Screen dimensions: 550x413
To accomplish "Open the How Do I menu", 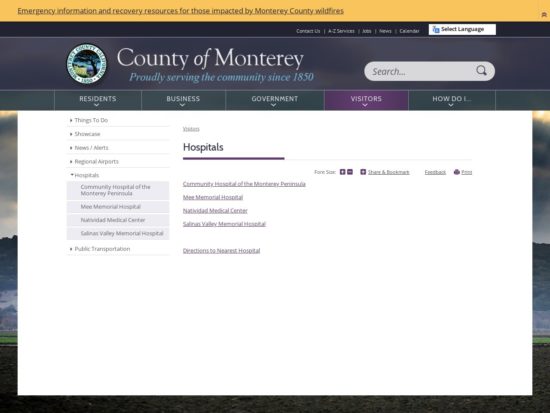I will click(452, 100).
